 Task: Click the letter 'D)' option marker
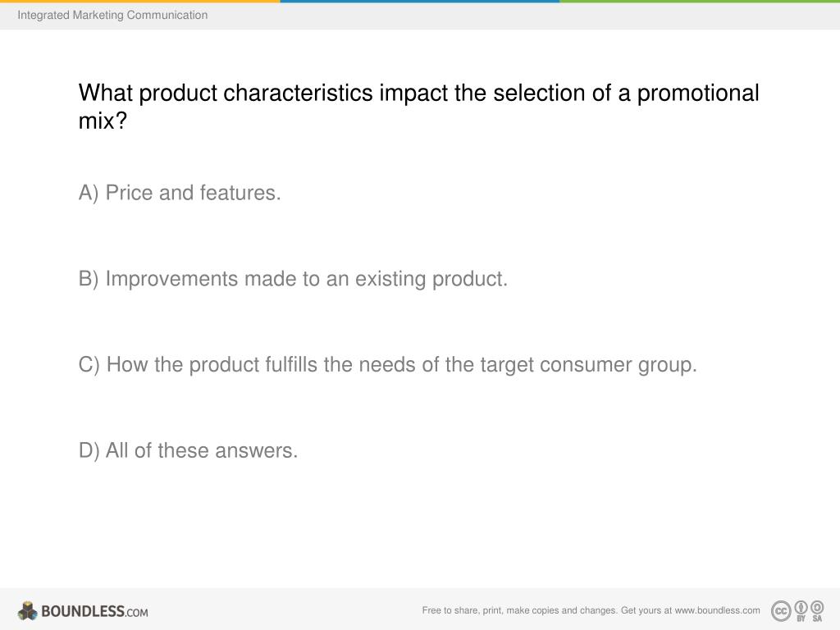pos(89,450)
